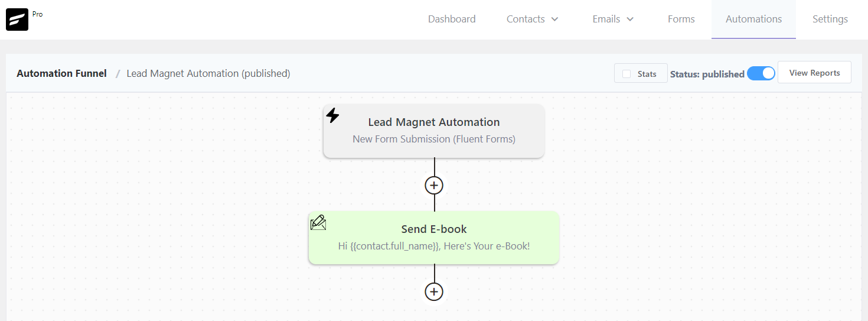Viewport: 868px width, 321px height.
Task: Click the email envelope action icon
Action: click(x=318, y=222)
